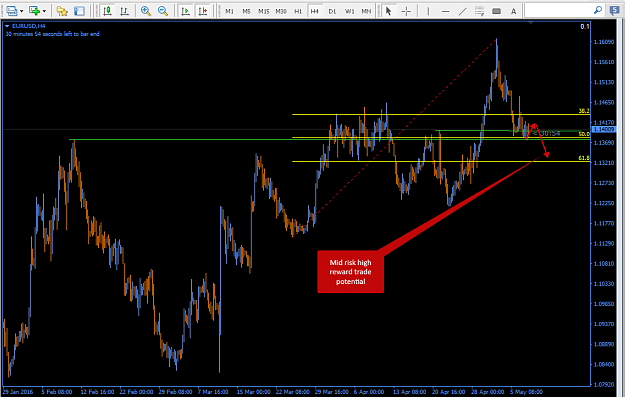
Task: Click the '7 Mar 16:00' date label
Action: point(213,392)
